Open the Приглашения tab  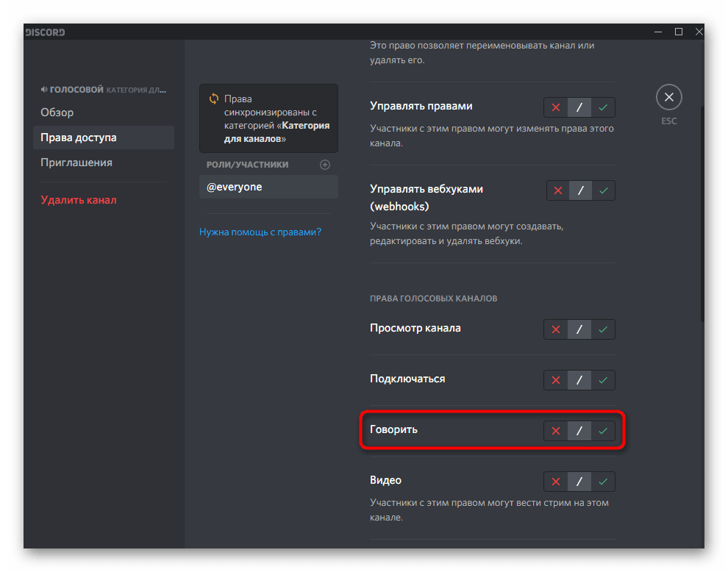[103, 162]
